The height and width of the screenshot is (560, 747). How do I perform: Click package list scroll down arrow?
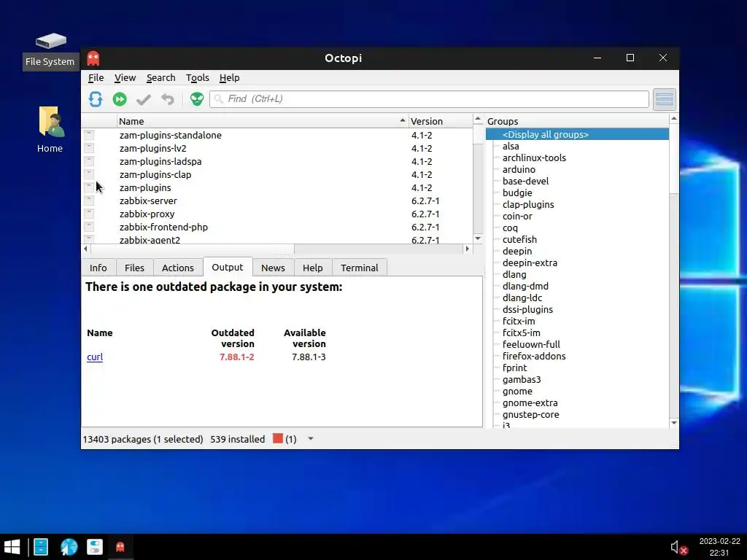click(478, 238)
